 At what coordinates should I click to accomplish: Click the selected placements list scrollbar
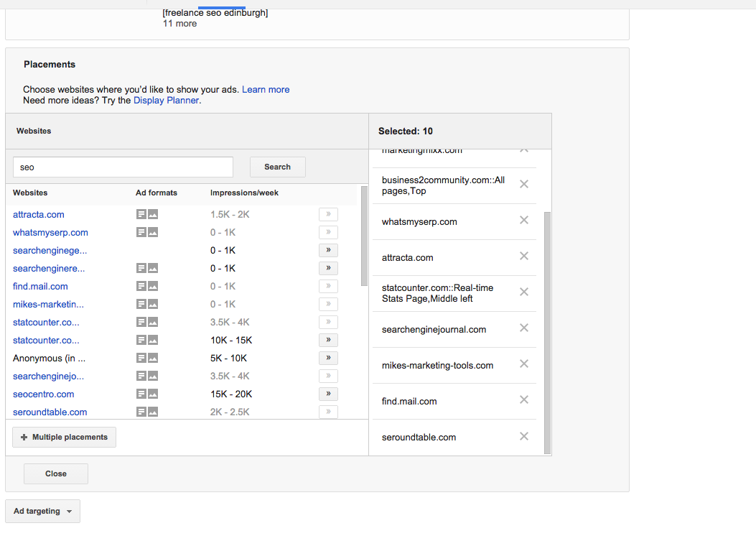tap(548, 331)
